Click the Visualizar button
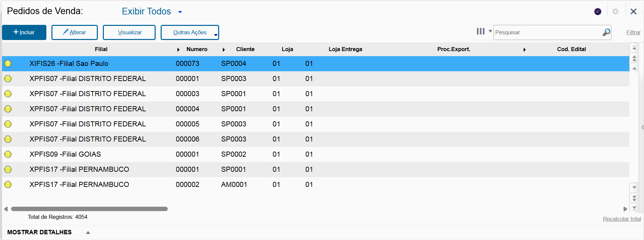644x240 pixels. [x=129, y=32]
